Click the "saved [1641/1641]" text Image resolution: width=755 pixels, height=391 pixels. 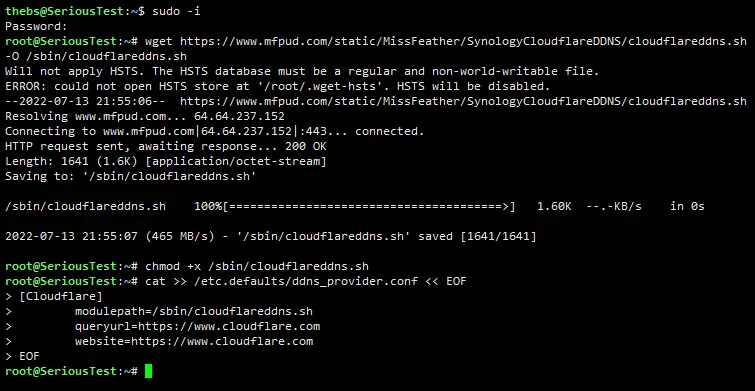[477, 236]
